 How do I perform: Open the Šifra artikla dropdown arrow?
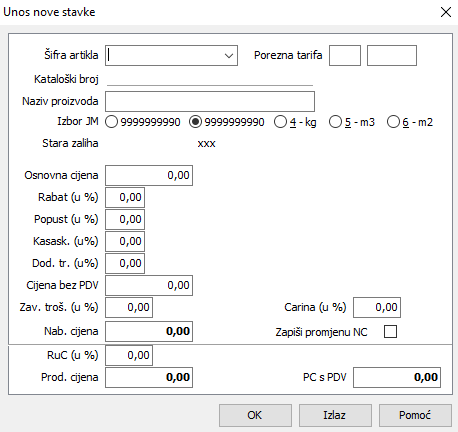click(x=229, y=56)
